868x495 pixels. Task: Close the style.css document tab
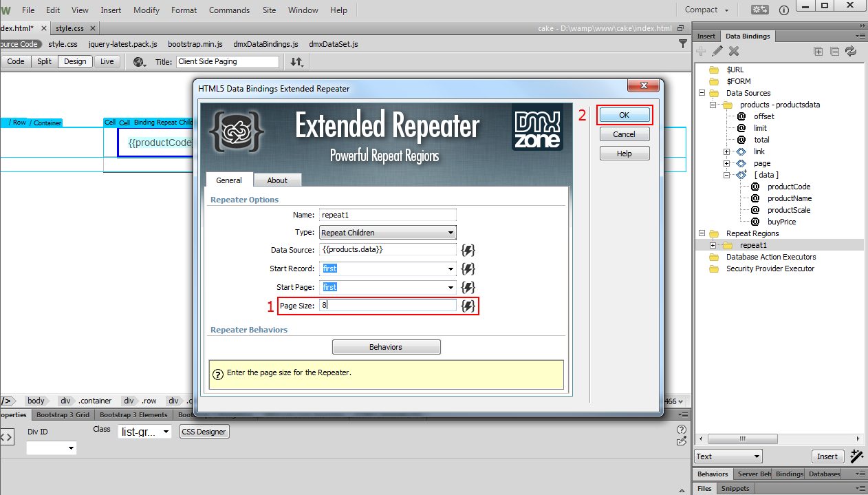(93, 28)
